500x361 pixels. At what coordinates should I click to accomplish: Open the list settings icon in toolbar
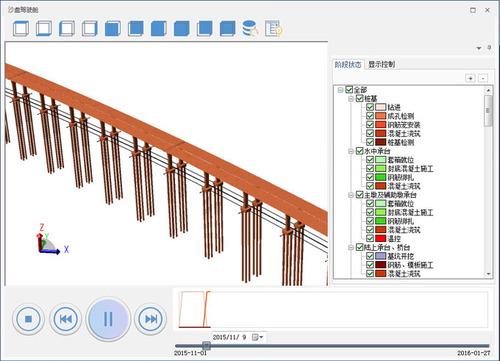click(274, 28)
